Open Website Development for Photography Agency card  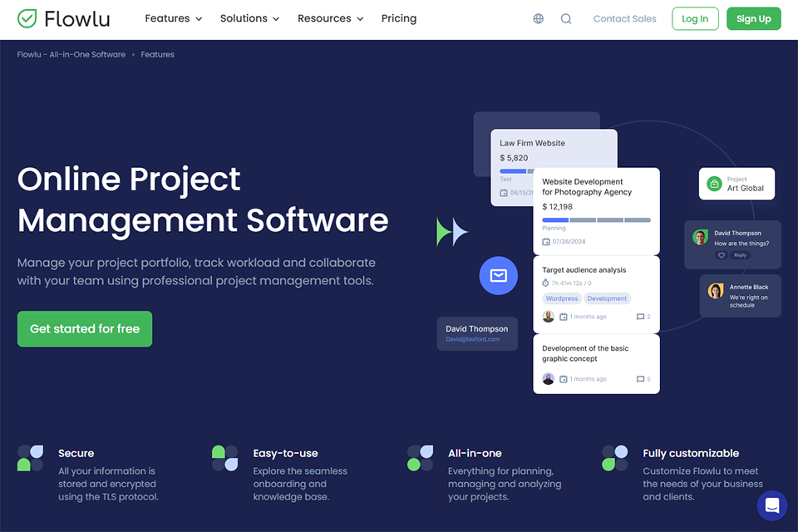click(597, 211)
